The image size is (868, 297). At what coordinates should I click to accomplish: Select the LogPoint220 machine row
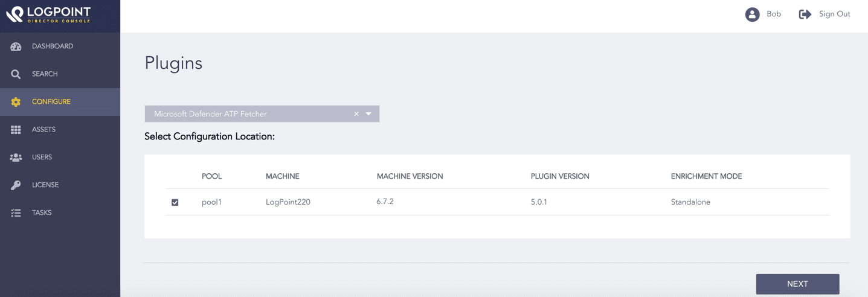(x=288, y=202)
